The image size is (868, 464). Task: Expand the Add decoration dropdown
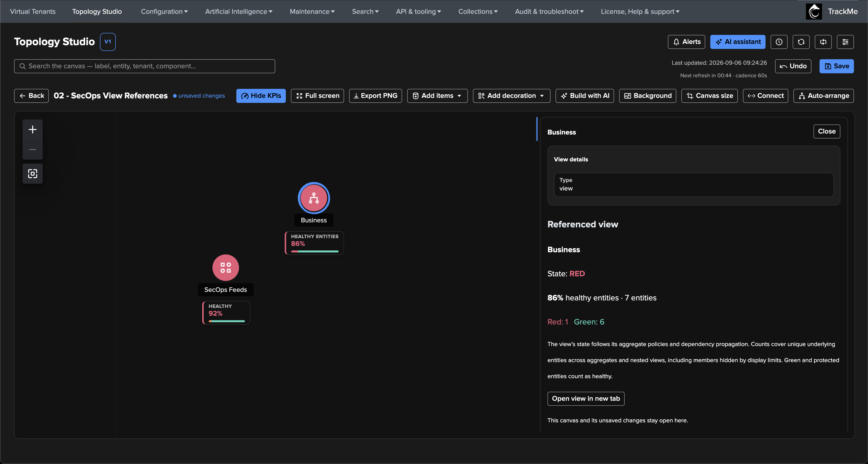[511, 96]
